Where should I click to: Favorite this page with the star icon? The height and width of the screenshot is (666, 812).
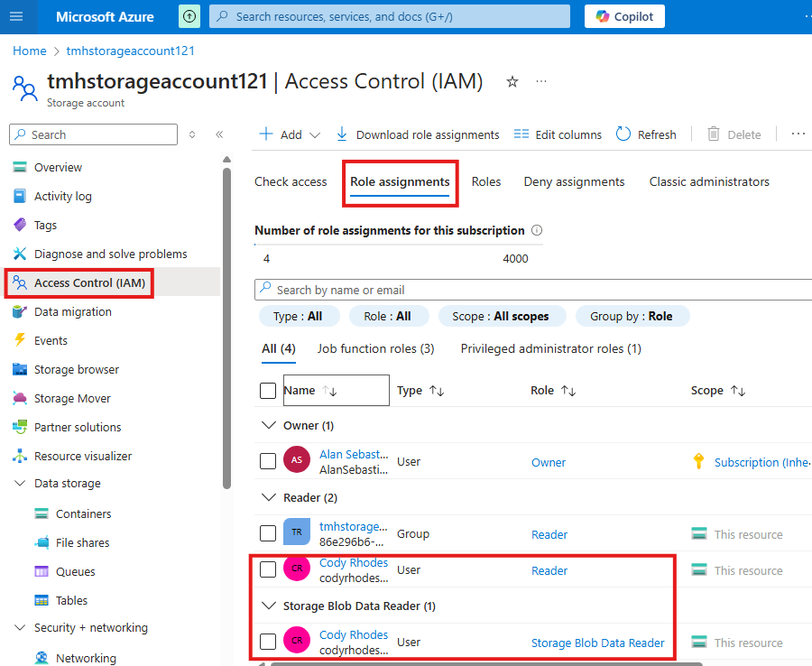click(x=512, y=82)
